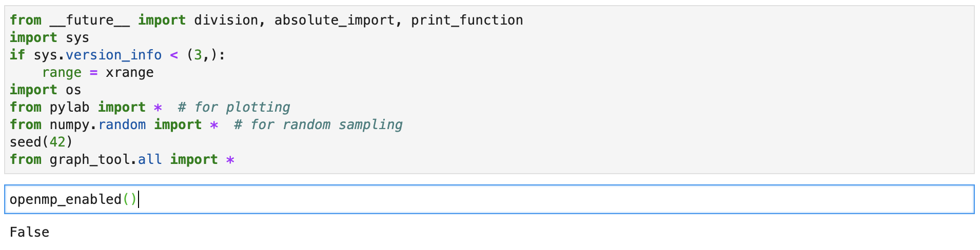The width and height of the screenshot is (980, 250).
Task: Click the '# for random sampling' comment
Action: (x=318, y=124)
